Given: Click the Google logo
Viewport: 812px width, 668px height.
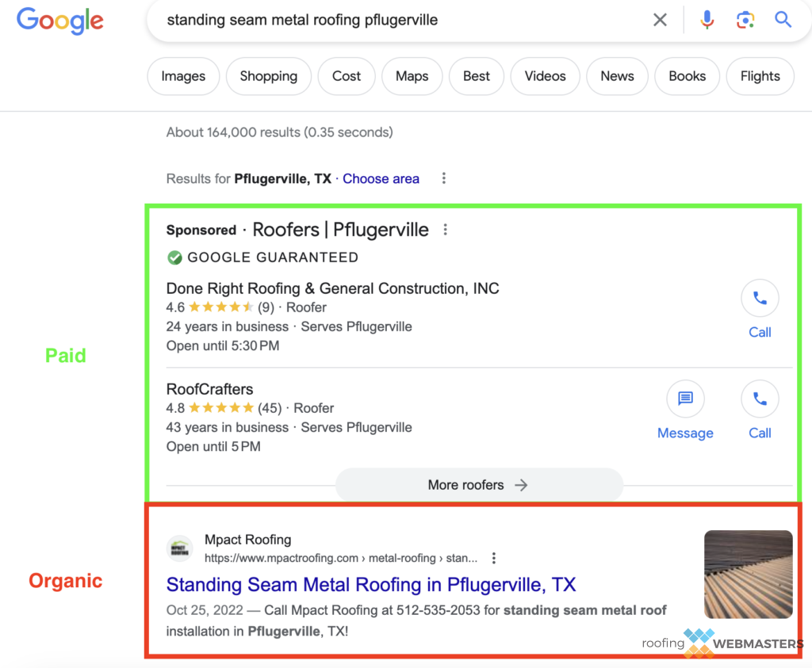Looking at the screenshot, I should [x=60, y=21].
